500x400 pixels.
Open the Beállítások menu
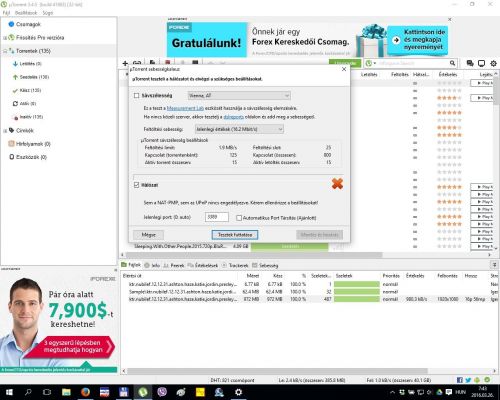26,13
